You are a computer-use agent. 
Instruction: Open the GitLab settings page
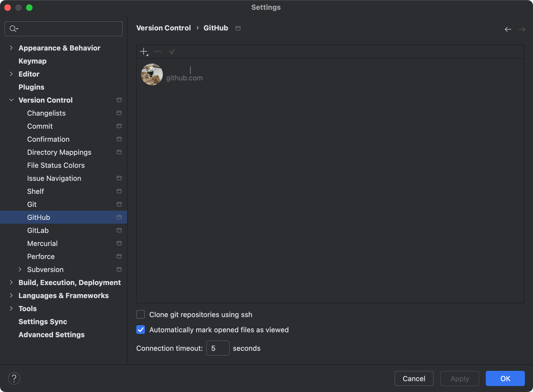click(x=38, y=230)
